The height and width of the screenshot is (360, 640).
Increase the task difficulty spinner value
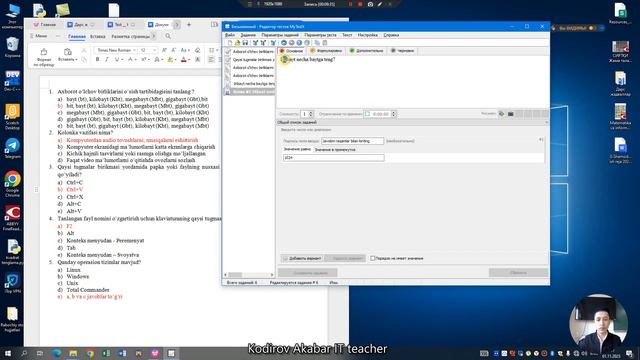311,113
